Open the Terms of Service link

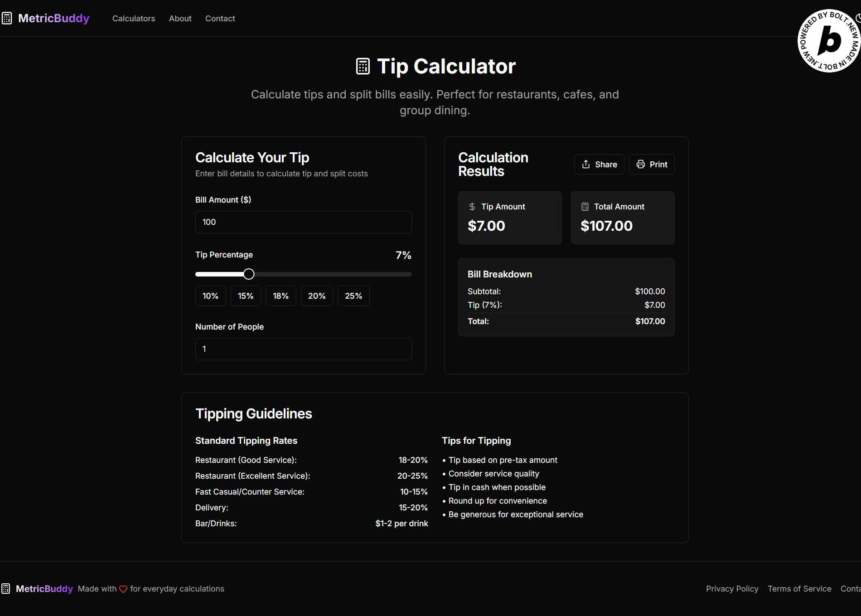pyautogui.click(x=799, y=589)
